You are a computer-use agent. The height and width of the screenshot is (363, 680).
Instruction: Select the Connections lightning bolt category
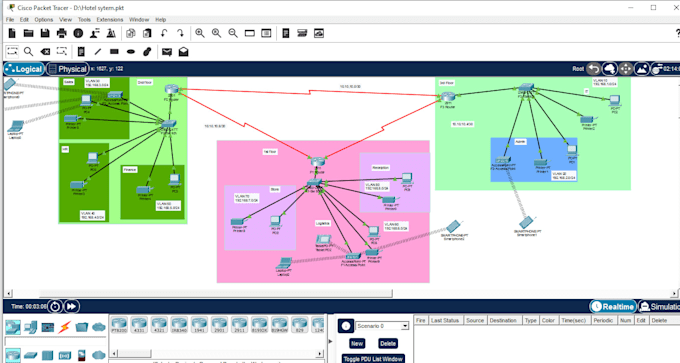pyautogui.click(x=65, y=327)
